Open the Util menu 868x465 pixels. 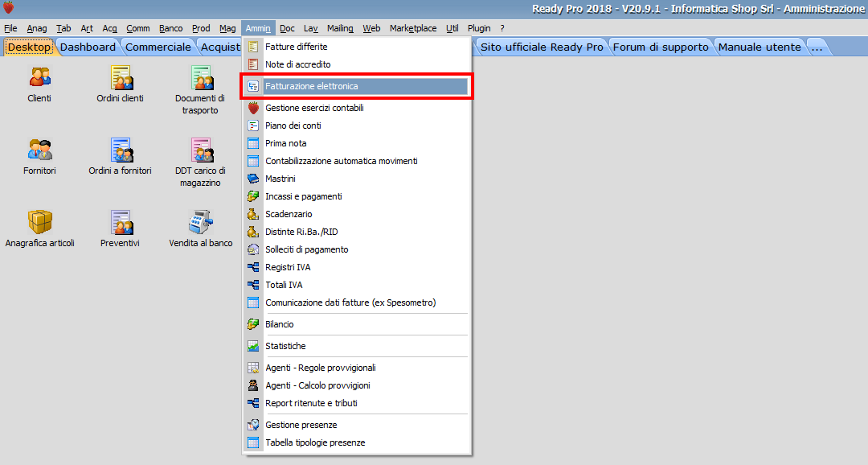click(x=452, y=28)
